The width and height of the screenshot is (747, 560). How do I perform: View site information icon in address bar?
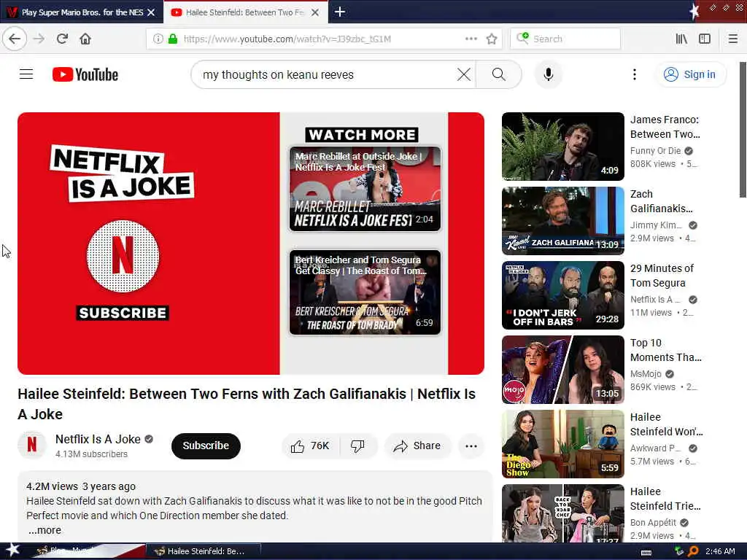pos(158,39)
